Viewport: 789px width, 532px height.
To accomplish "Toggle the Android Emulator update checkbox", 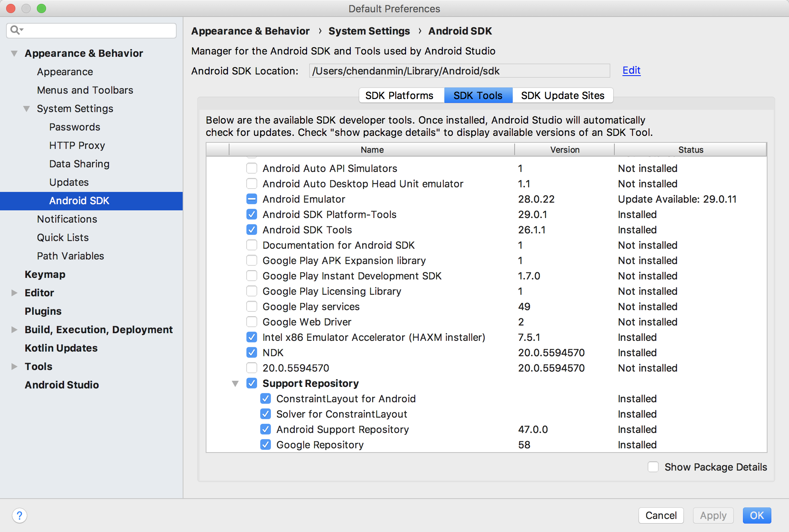I will [x=252, y=199].
